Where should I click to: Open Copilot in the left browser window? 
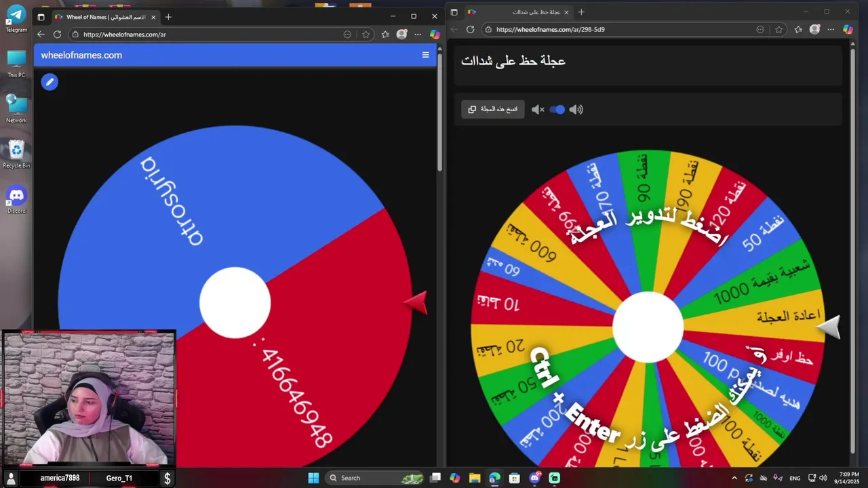(x=435, y=35)
